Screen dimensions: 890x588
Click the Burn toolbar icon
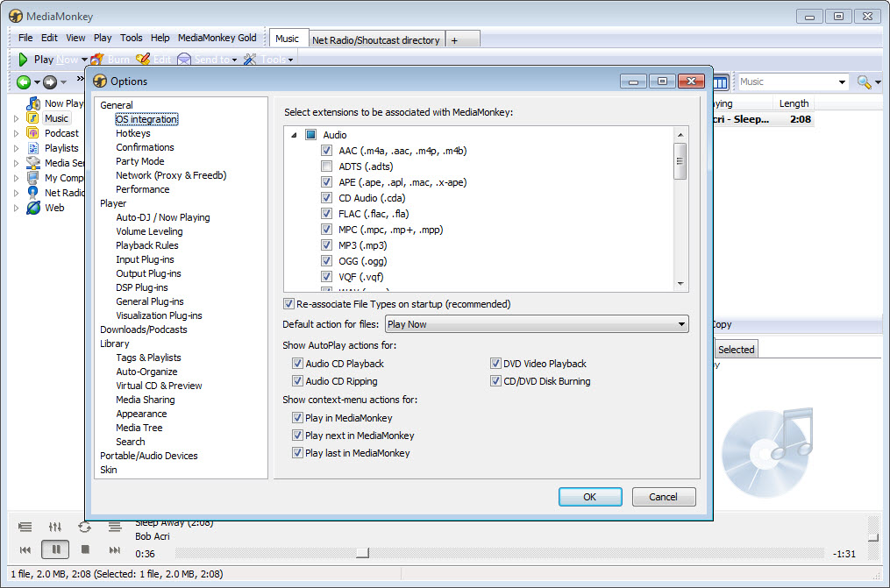97,59
